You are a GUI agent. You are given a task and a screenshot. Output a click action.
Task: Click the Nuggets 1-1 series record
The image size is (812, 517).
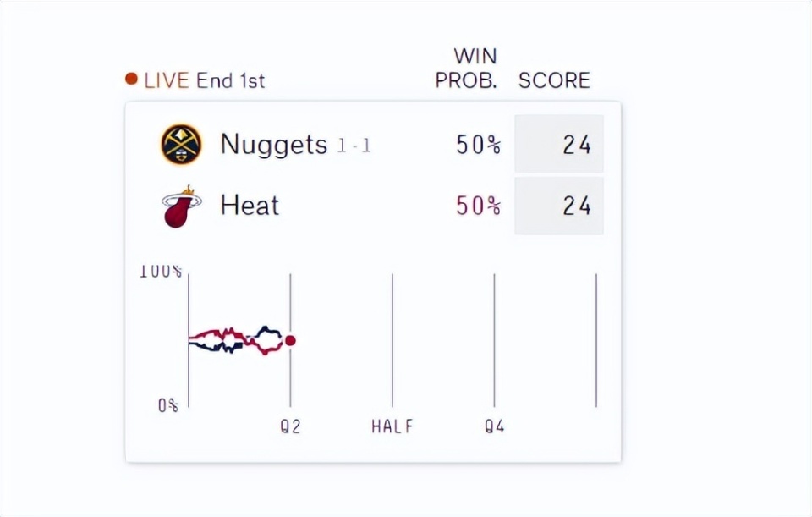click(354, 146)
